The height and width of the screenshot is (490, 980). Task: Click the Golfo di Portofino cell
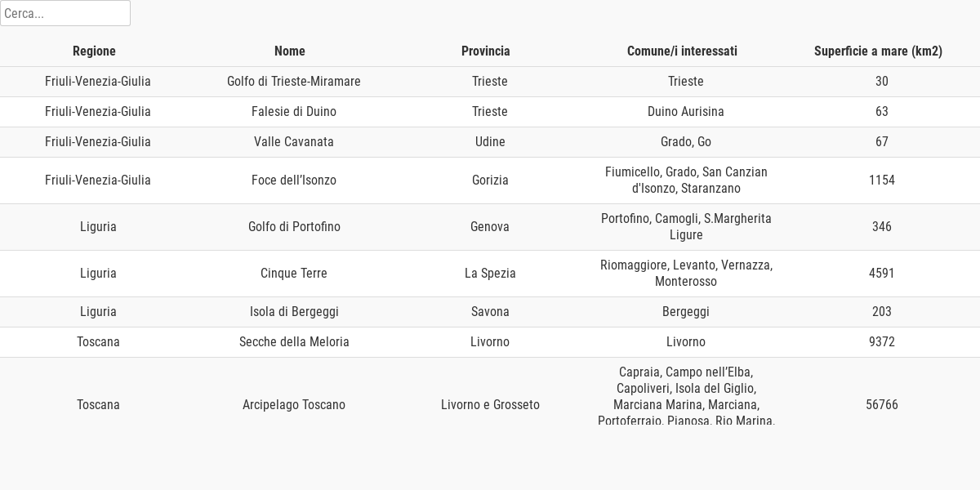click(x=294, y=227)
